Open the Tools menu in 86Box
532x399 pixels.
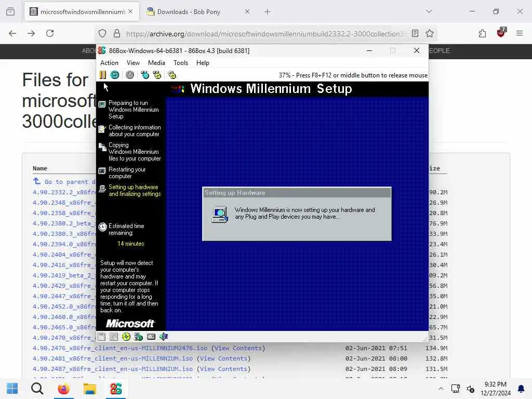[180, 63]
